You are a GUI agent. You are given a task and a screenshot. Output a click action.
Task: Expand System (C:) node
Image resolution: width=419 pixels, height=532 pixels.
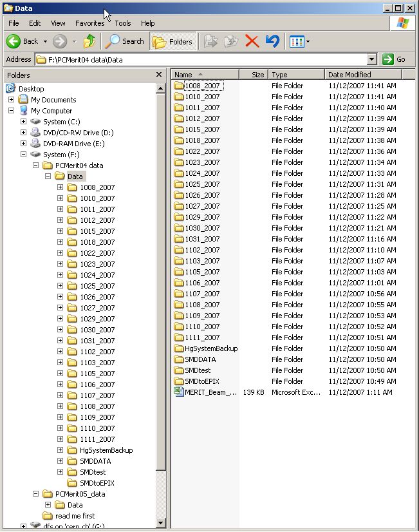tap(23, 122)
